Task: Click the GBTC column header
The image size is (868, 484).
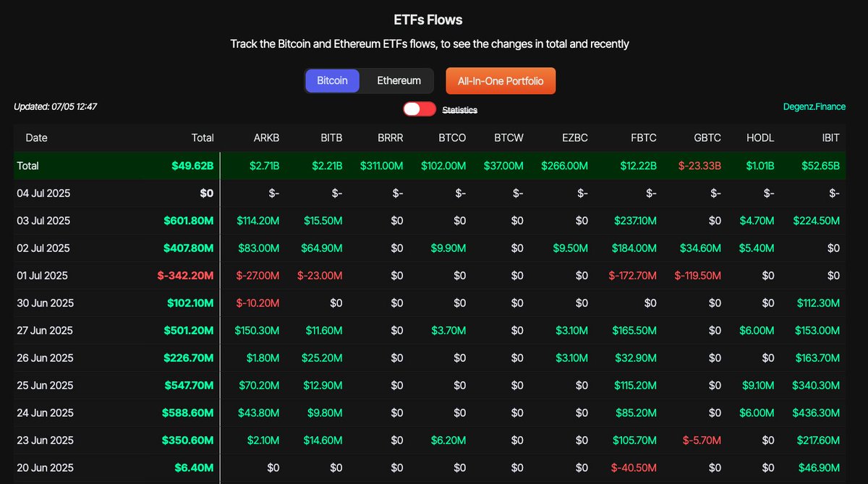Action: pyautogui.click(x=707, y=137)
